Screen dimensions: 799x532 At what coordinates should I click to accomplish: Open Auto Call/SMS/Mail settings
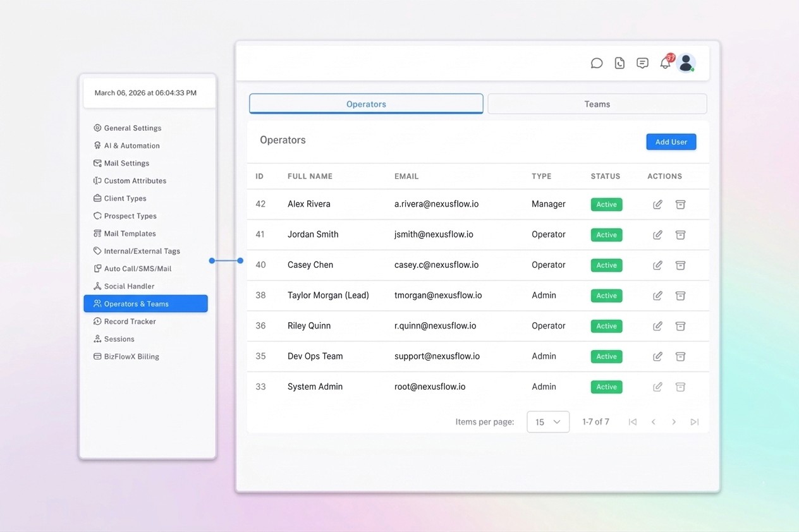click(x=132, y=269)
